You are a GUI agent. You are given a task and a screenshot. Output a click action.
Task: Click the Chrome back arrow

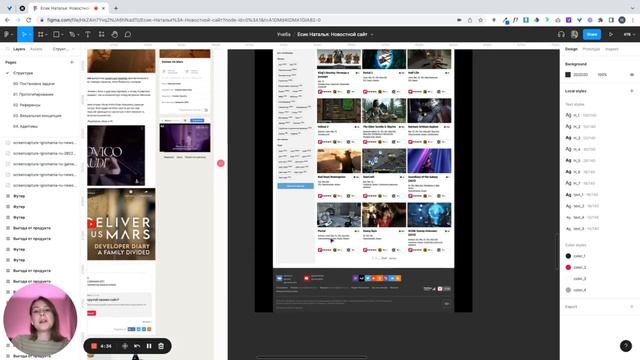7,20
